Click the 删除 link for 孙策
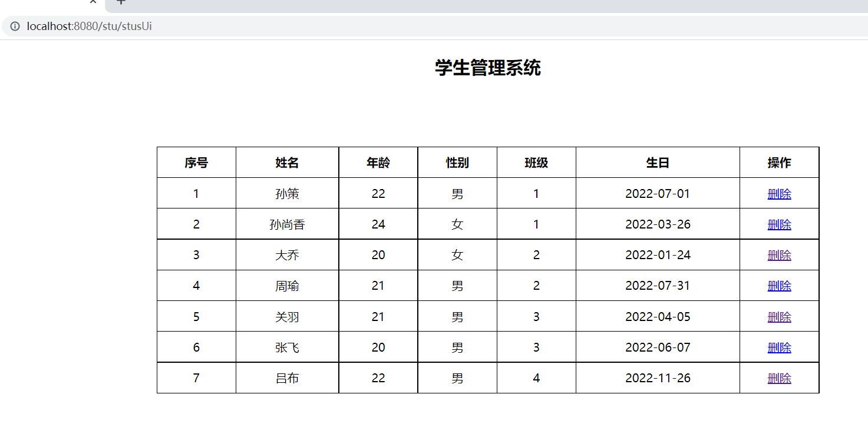 (779, 193)
